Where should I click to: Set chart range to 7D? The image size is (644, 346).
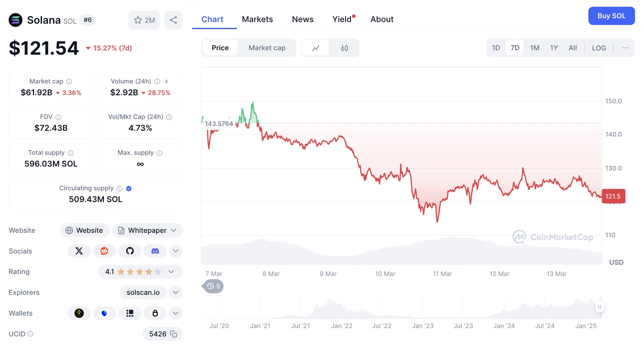[515, 48]
